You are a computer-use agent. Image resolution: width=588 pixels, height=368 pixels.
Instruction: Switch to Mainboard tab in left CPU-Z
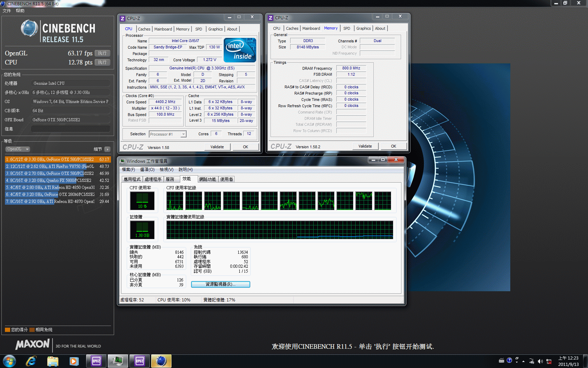pos(163,29)
